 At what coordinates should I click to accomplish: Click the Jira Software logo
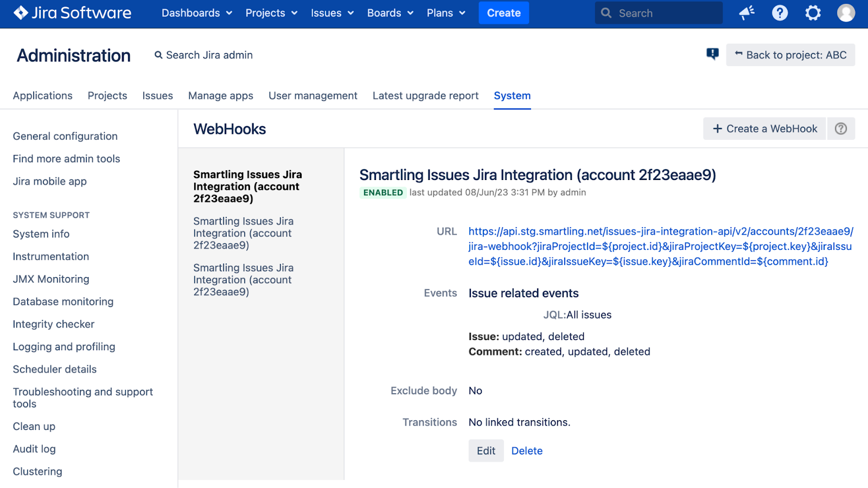point(72,12)
